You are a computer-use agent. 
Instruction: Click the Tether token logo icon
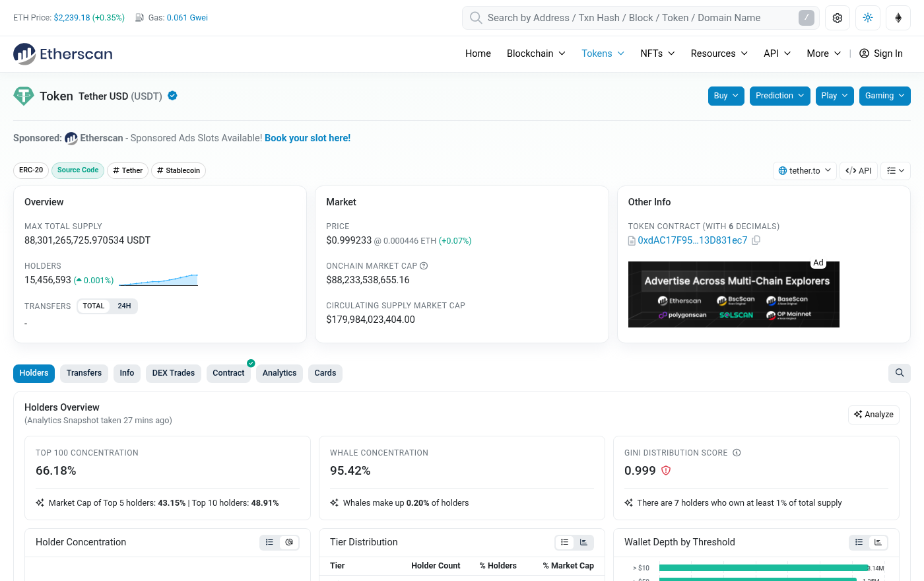(x=24, y=96)
